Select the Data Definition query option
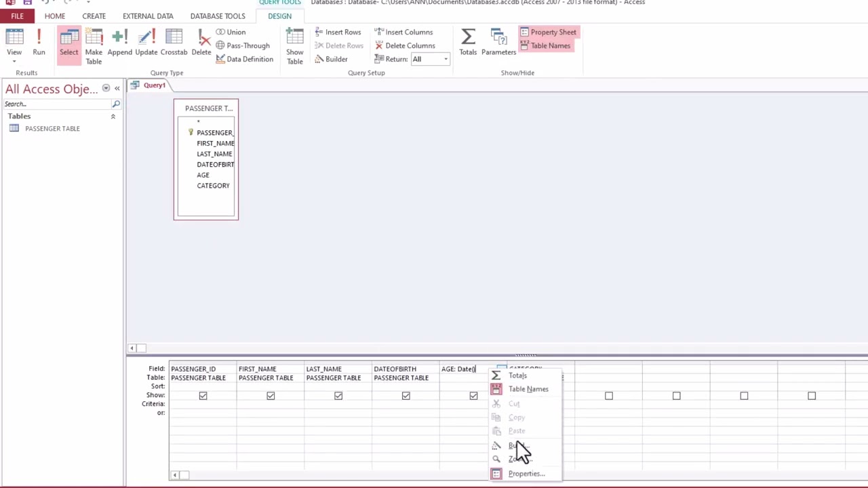 [x=245, y=59]
